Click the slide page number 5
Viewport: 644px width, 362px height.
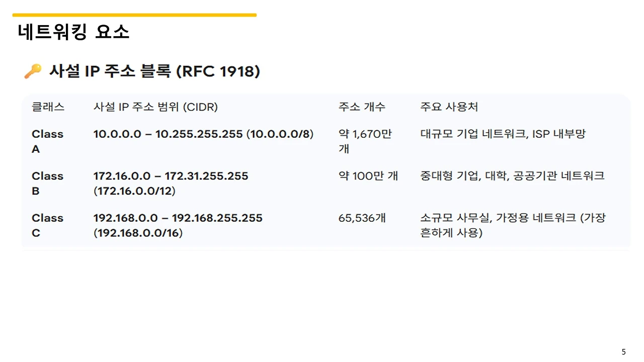pyautogui.click(x=624, y=351)
